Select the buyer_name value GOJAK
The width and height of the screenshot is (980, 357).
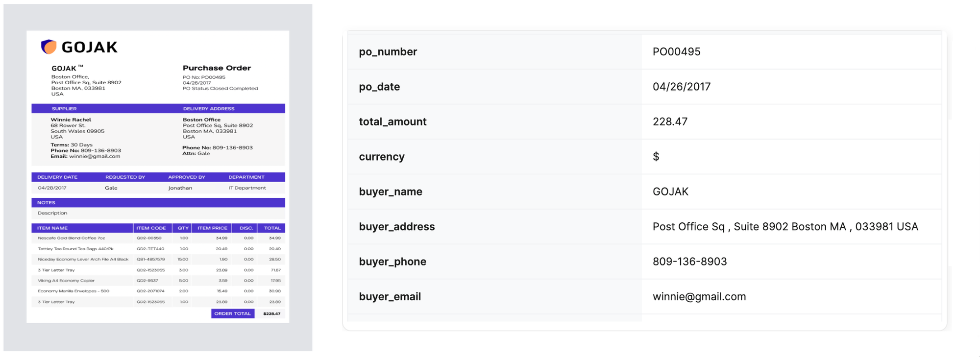tap(670, 192)
